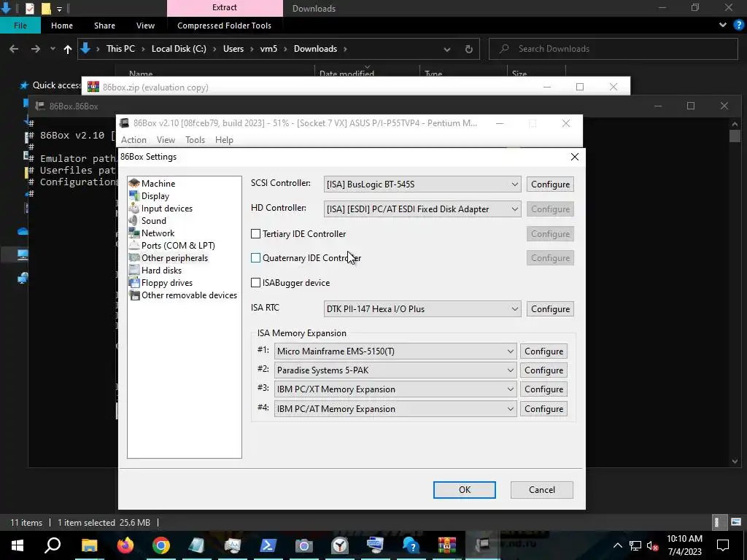This screenshot has height=560, width=747.
Task: Configure the Paradise Systems 5-PAK card
Action: point(543,370)
